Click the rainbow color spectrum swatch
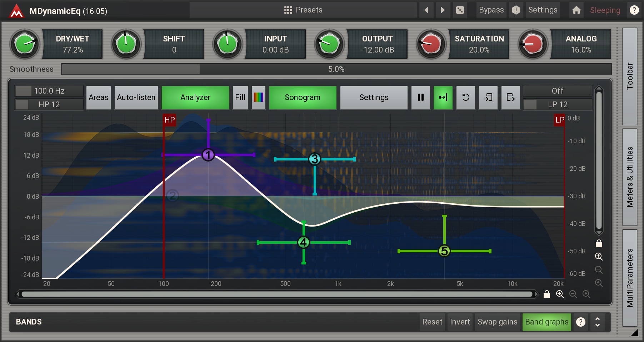This screenshot has height=342, width=644. pyautogui.click(x=259, y=97)
